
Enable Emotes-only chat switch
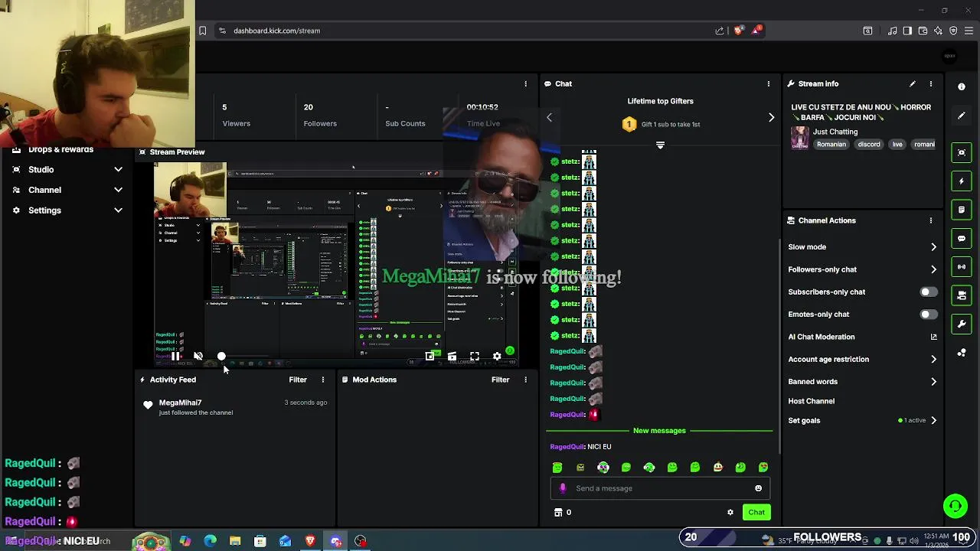point(928,315)
